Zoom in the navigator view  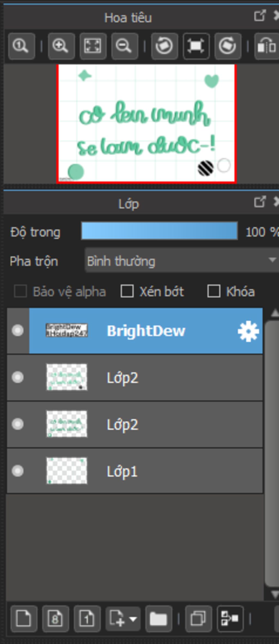pos(61,46)
